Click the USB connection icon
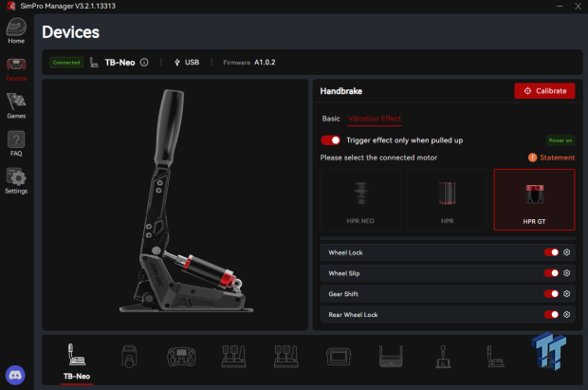 click(177, 63)
